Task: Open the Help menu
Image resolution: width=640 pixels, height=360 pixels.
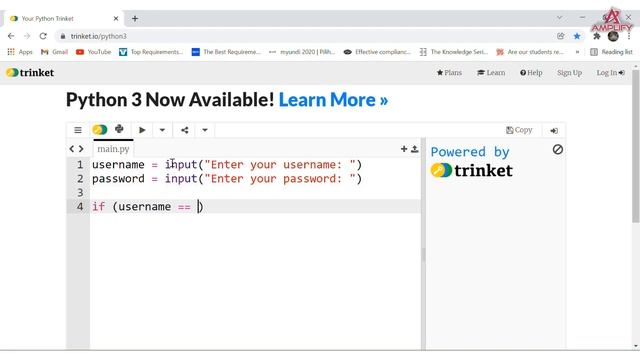Action: (531, 73)
